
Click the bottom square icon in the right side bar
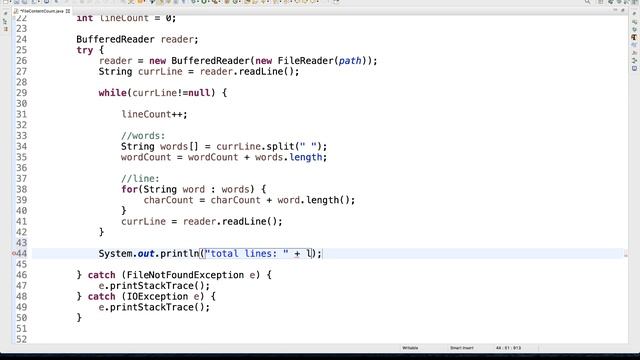(x=634, y=68)
